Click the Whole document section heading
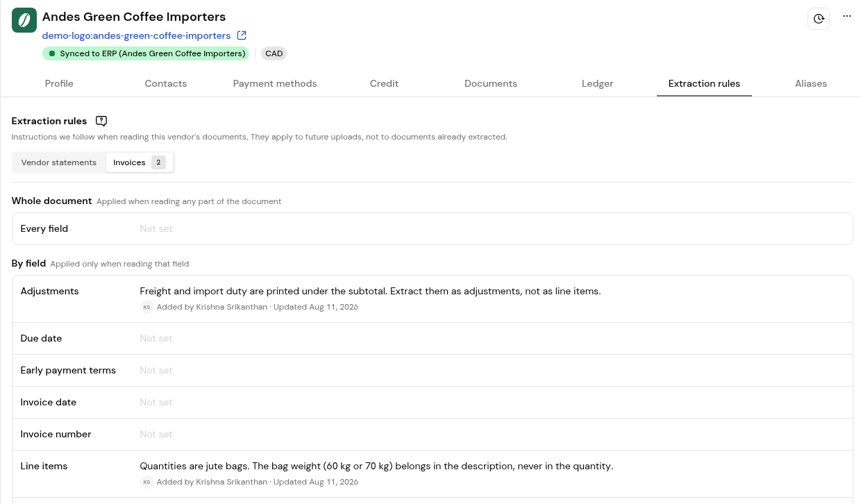The image size is (861, 504). click(52, 201)
